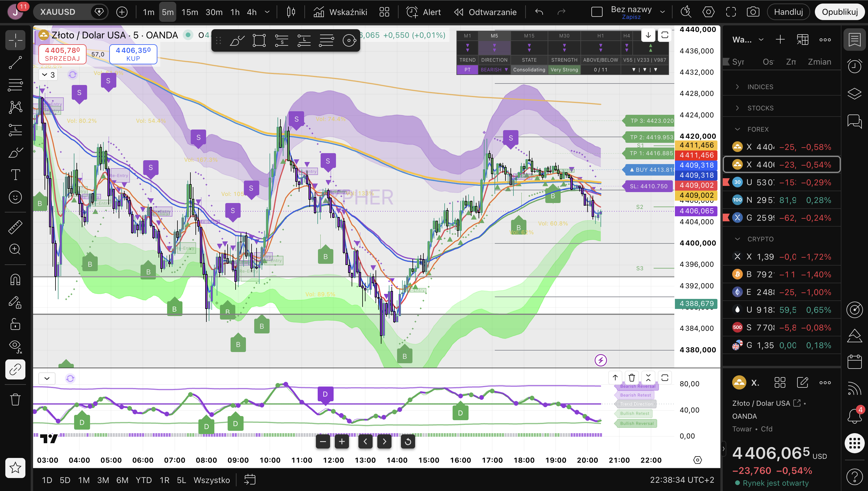Click the SPRZEDAJ sell price button

click(x=62, y=54)
